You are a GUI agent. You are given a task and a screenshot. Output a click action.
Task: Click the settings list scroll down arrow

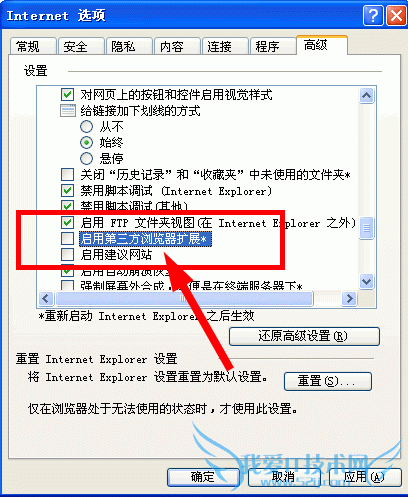(366, 281)
